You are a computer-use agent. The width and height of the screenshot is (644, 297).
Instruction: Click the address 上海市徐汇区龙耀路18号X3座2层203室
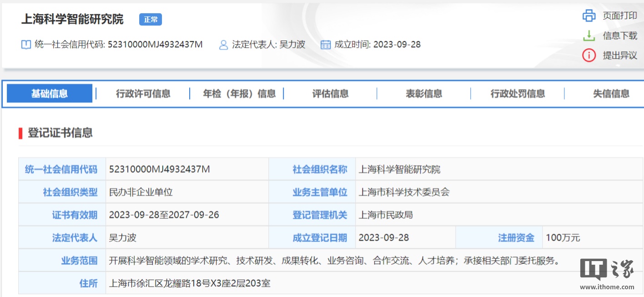point(190,283)
